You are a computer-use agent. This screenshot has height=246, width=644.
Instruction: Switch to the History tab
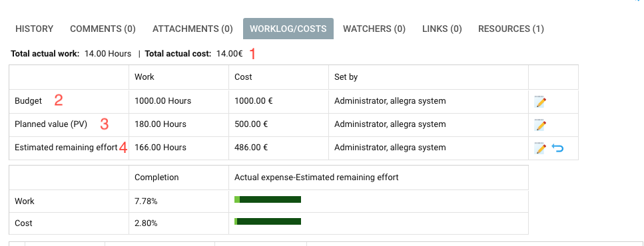pos(34,29)
